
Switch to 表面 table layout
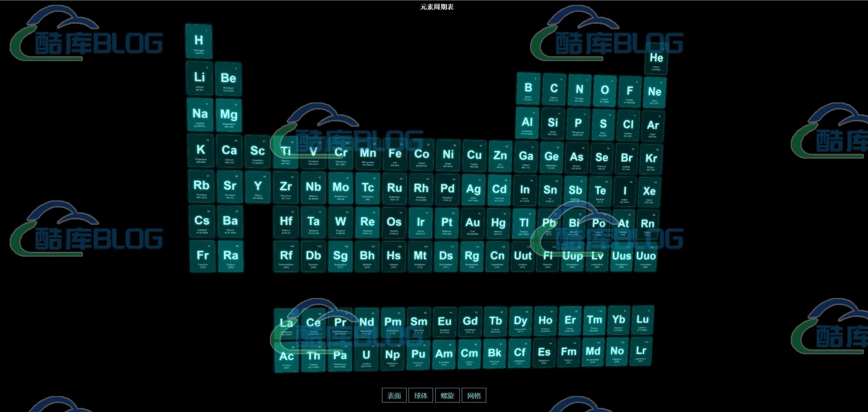(x=394, y=395)
